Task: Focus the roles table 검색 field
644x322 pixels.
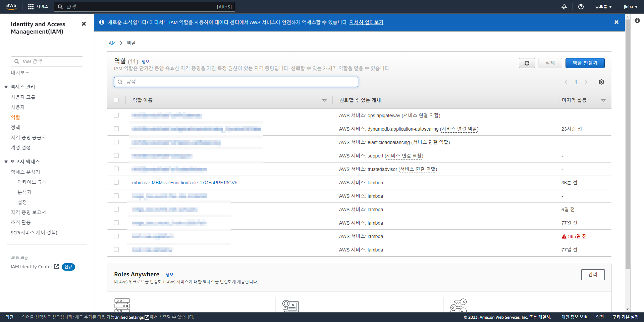Action: (x=236, y=82)
